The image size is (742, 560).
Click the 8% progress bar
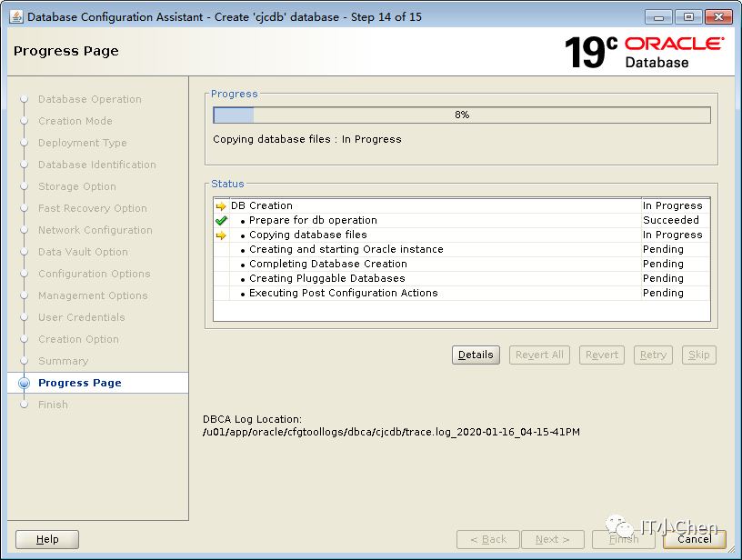tap(462, 115)
